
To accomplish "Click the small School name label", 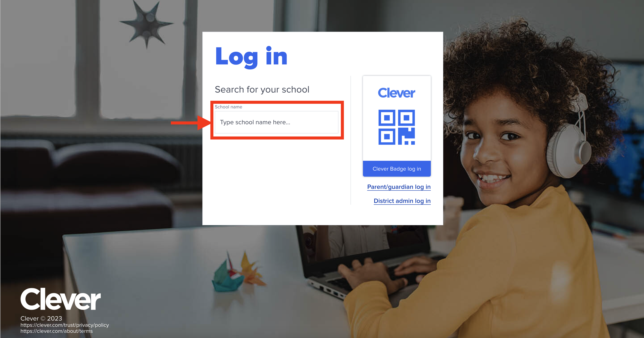I will 228,107.
